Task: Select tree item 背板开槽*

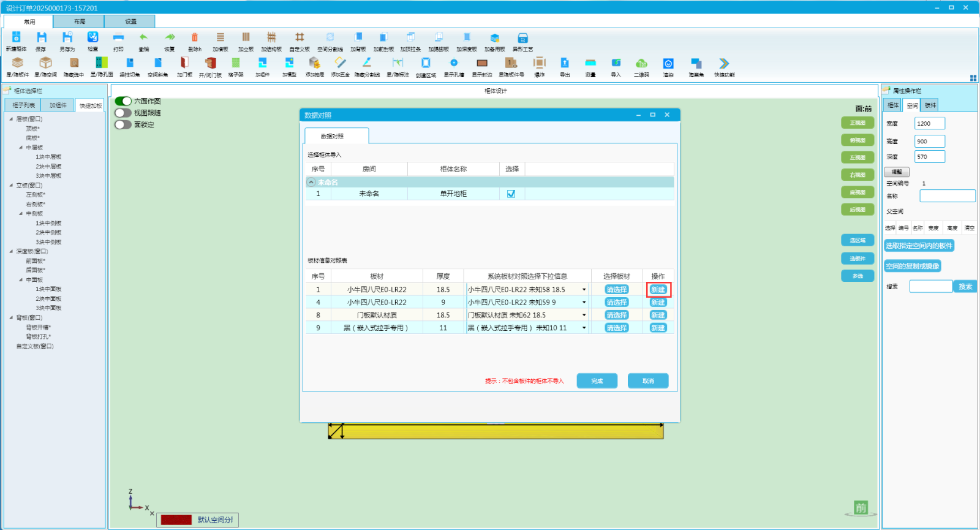Action: (x=38, y=328)
